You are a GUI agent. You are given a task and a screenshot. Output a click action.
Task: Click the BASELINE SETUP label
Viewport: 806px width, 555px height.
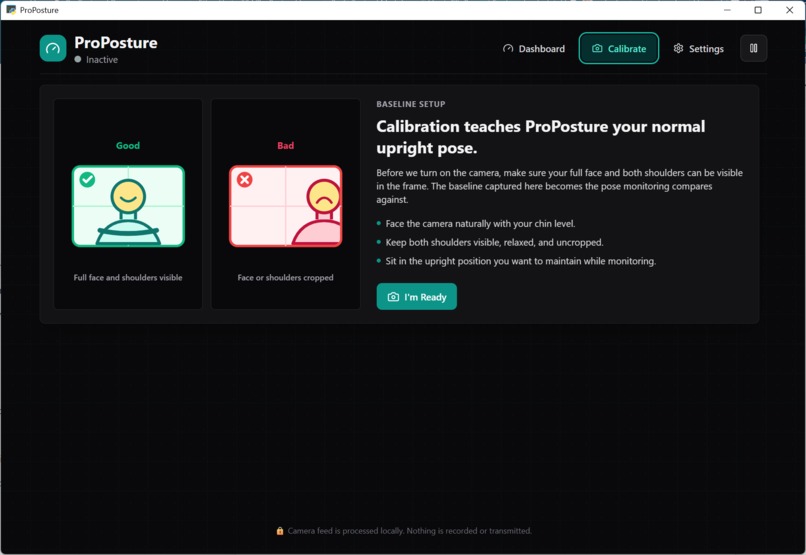[411, 104]
